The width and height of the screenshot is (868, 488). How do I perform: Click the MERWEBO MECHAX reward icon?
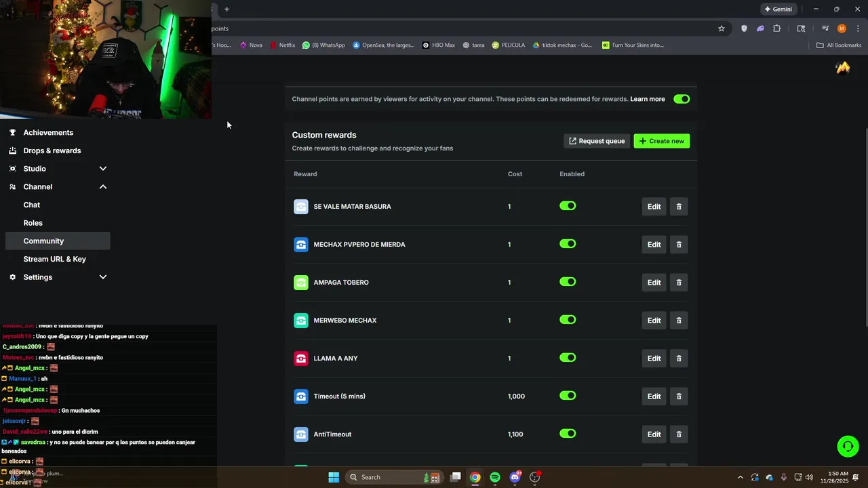(301, 321)
